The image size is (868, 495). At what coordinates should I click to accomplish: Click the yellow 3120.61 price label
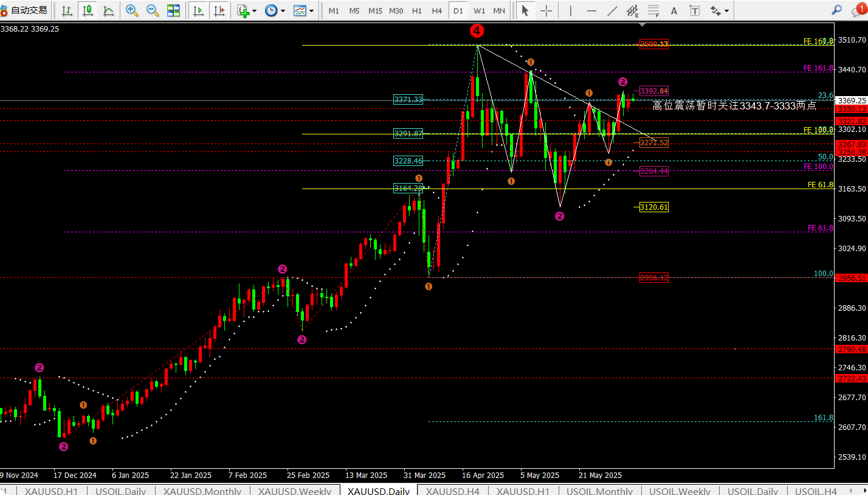[654, 207]
